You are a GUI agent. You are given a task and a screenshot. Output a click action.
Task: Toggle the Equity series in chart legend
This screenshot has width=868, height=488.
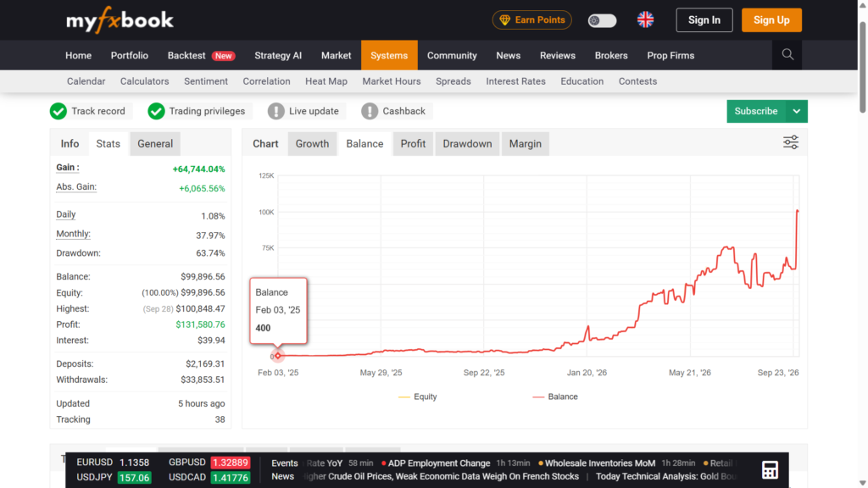pyautogui.click(x=418, y=396)
